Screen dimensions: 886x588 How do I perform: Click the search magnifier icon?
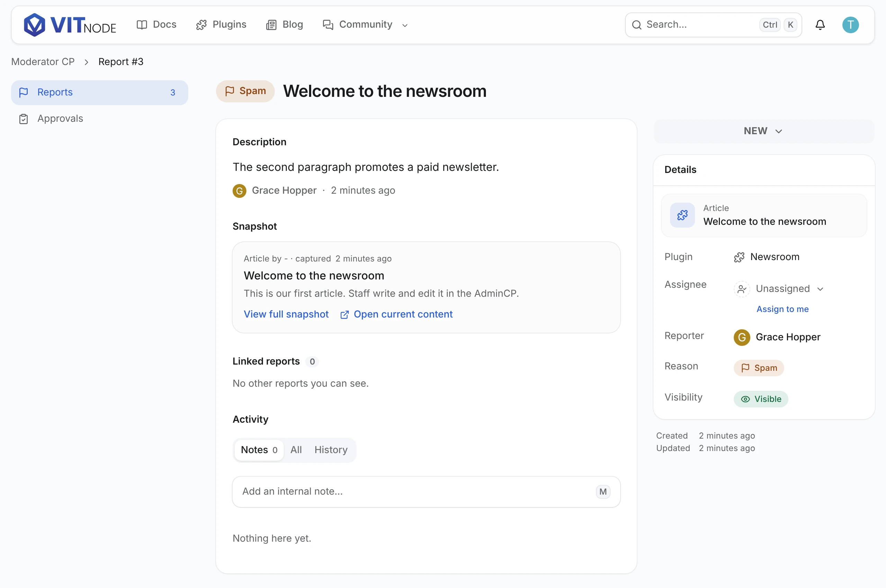pyautogui.click(x=636, y=25)
